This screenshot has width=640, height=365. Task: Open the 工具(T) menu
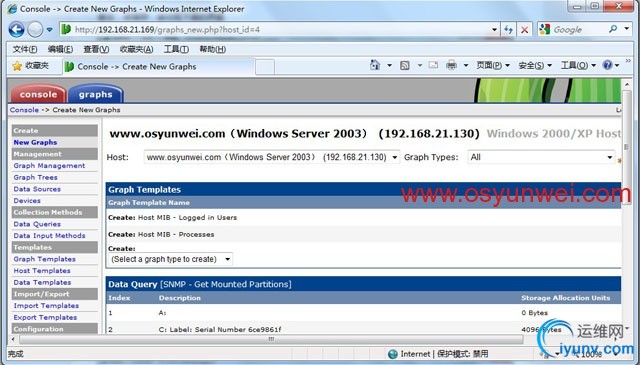click(176, 49)
